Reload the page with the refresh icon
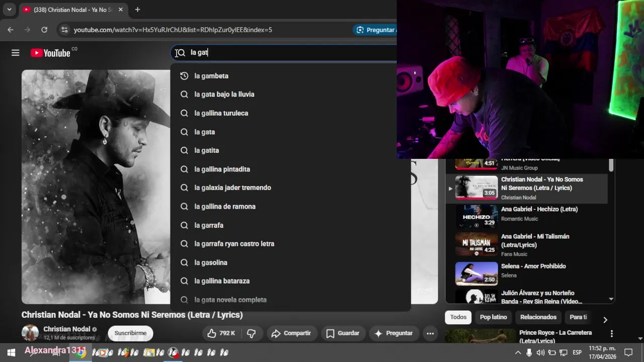The height and width of the screenshot is (362, 644). tap(44, 30)
